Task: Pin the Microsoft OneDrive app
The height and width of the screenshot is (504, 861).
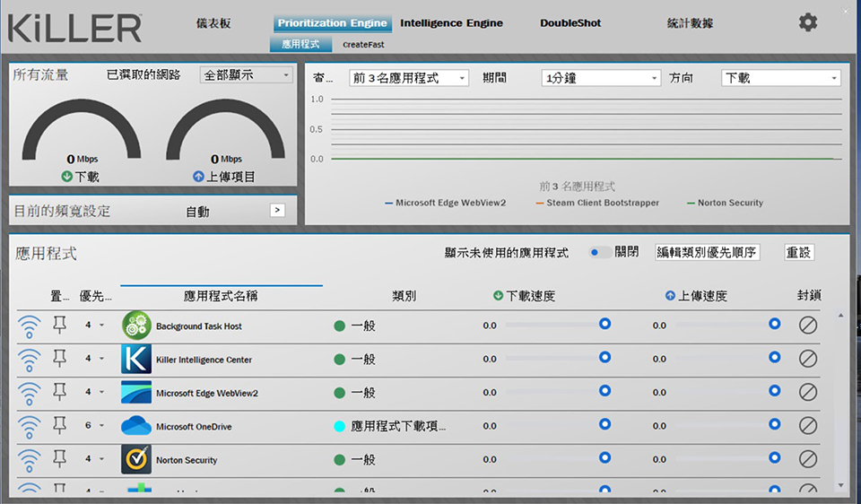Action: pyautogui.click(x=59, y=425)
